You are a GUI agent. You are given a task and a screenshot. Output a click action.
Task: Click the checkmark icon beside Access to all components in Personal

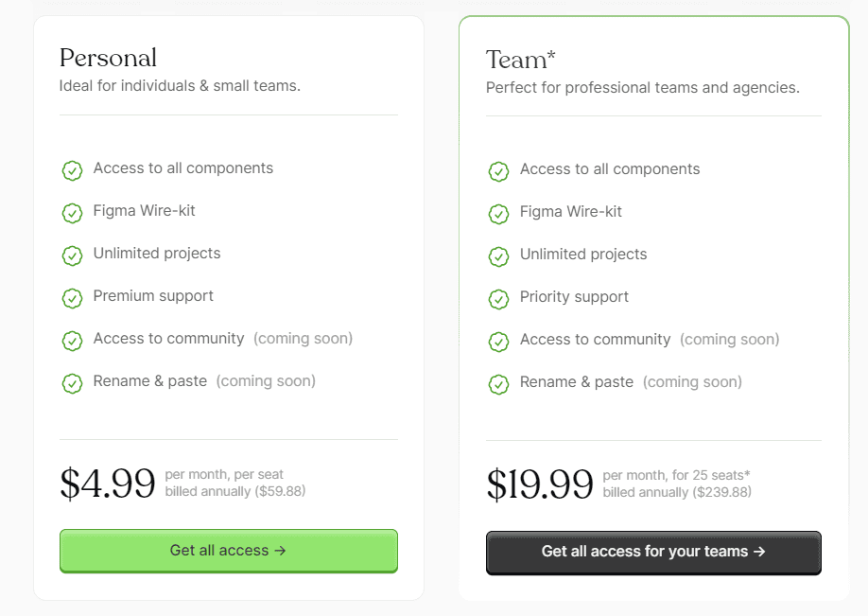click(x=73, y=170)
